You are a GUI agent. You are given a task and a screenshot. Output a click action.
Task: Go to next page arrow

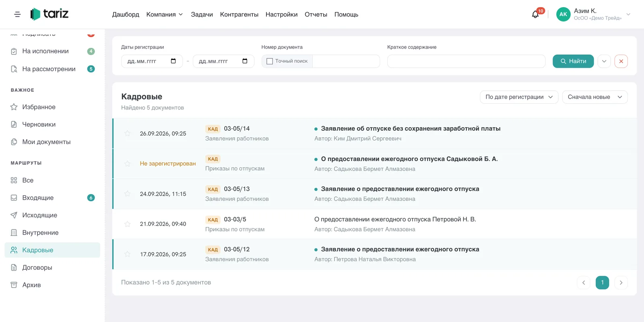pyautogui.click(x=621, y=283)
